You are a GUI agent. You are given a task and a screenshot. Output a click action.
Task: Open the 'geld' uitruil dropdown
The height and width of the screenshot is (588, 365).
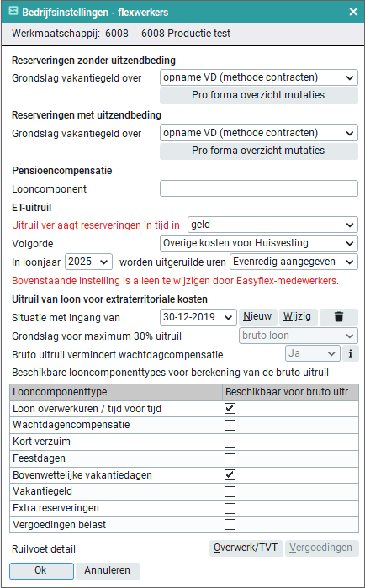(x=272, y=225)
